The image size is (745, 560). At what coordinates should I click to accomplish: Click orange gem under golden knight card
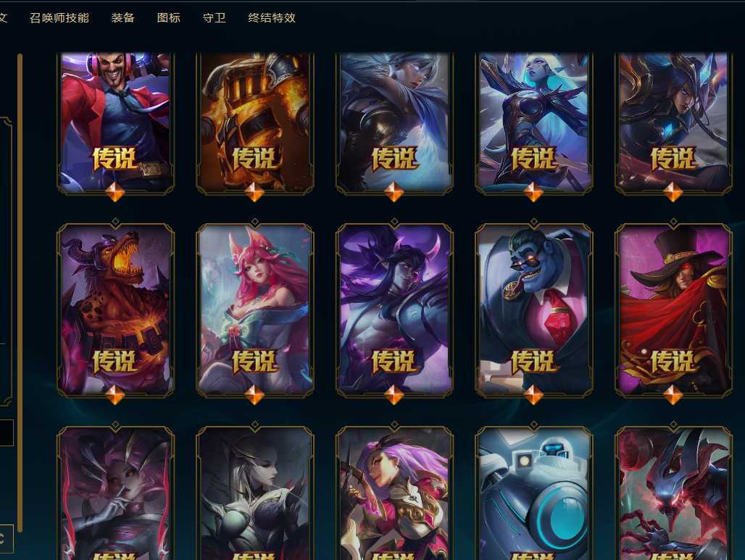tap(254, 193)
